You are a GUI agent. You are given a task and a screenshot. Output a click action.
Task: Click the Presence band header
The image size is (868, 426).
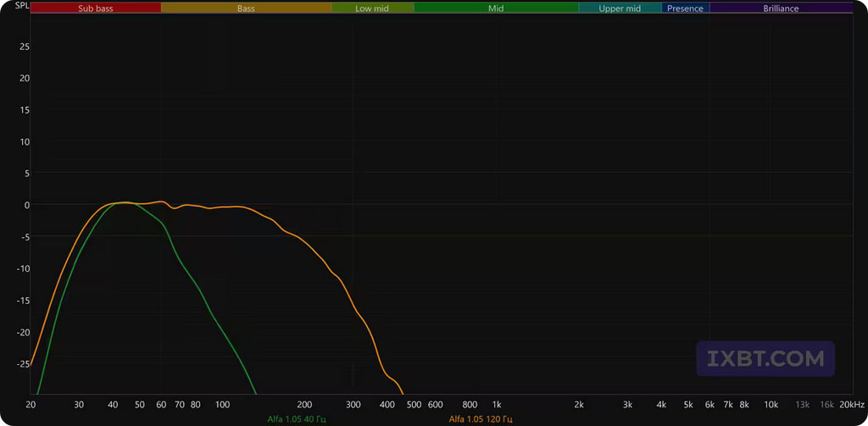685,8
